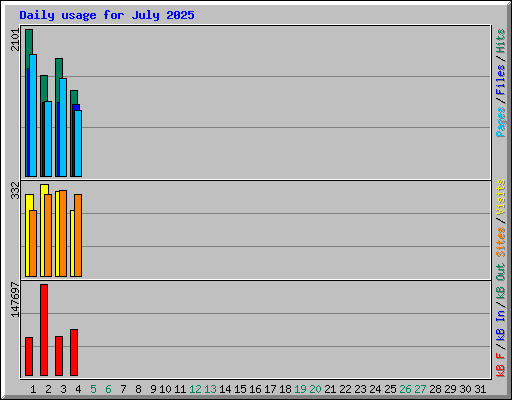Click day 31 on the x-axis
Image resolution: width=512 pixels, height=400 pixels.
coord(480,389)
